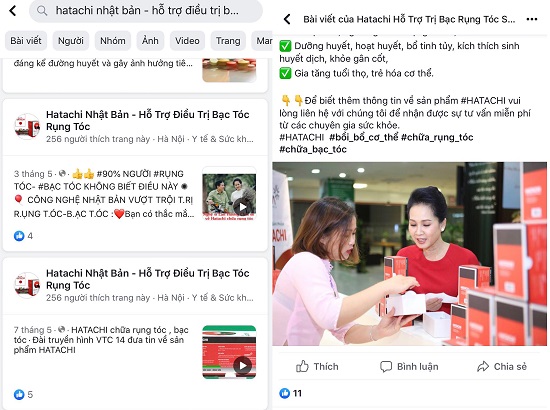550x410 pixels.
Task: Click the search field with hatachi query
Action: [x=146, y=11]
